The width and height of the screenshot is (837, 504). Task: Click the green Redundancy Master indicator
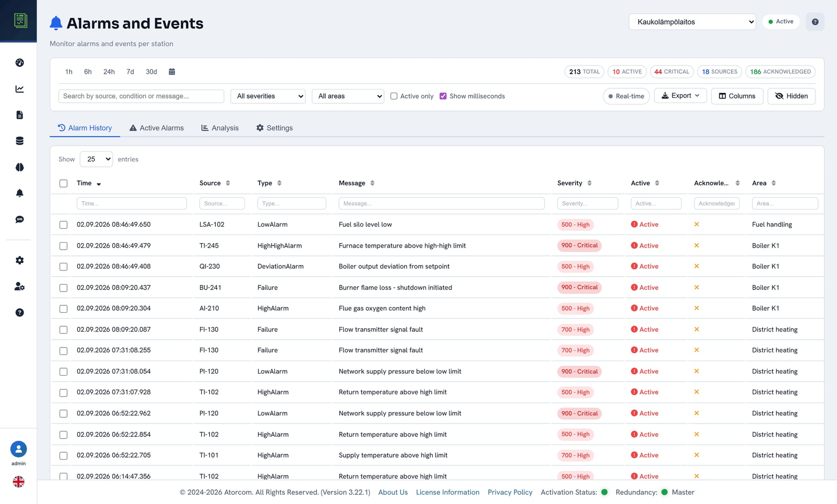(x=664, y=492)
